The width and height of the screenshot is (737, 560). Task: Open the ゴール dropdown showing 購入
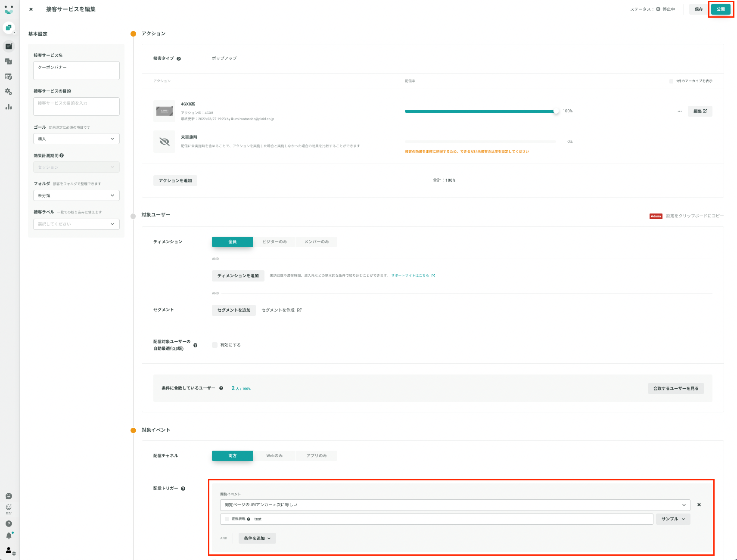click(76, 139)
